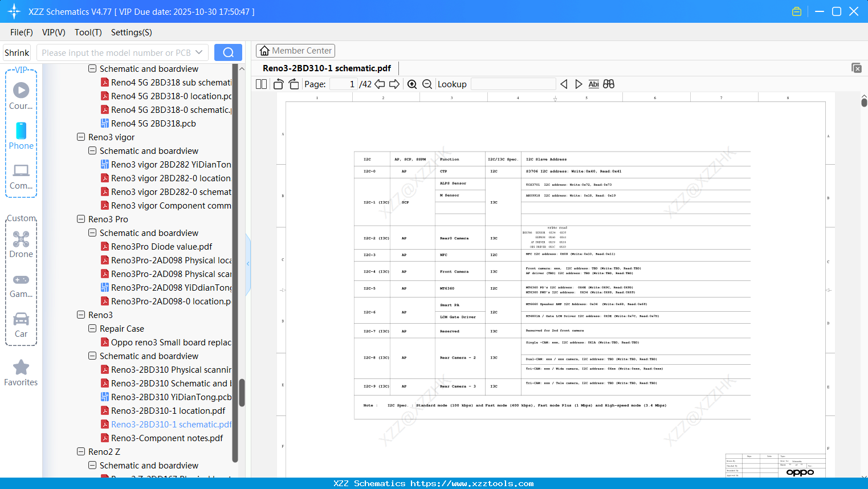Collapse the Reno3 Pro tree node
The height and width of the screenshot is (489, 868).
(x=81, y=219)
